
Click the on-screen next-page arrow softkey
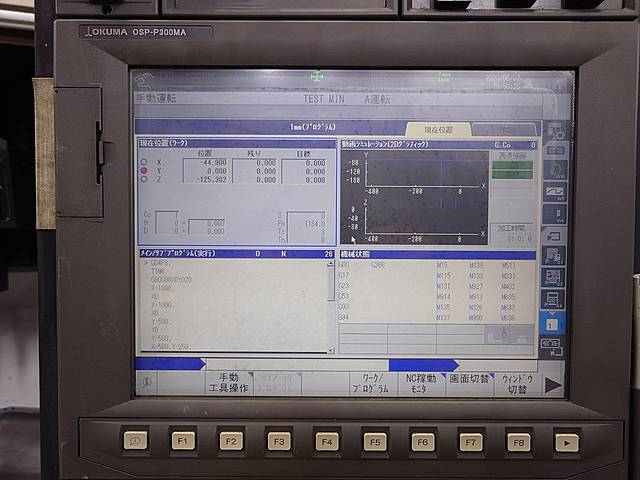[x=553, y=384]
